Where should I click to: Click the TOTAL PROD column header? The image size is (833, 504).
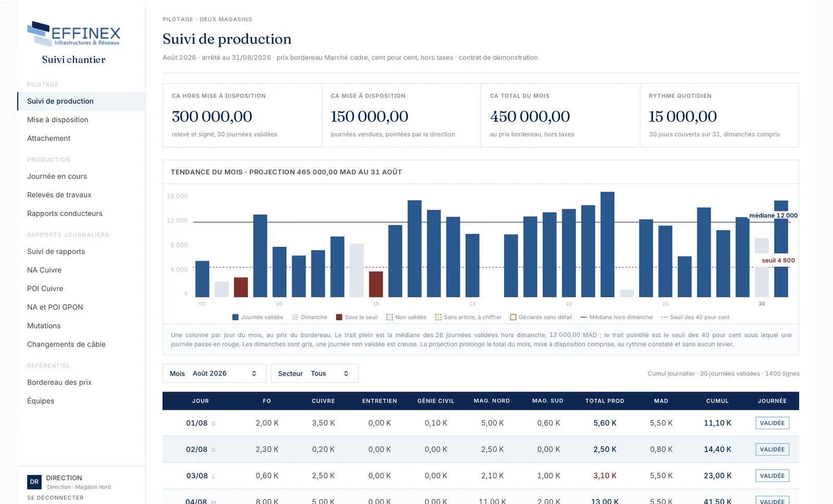pos(604,401)
